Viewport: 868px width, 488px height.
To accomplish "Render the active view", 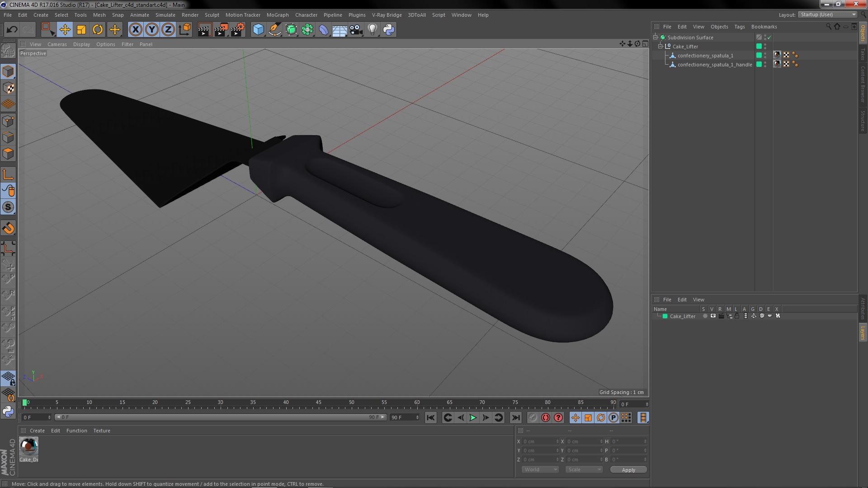I will (204, 30).
